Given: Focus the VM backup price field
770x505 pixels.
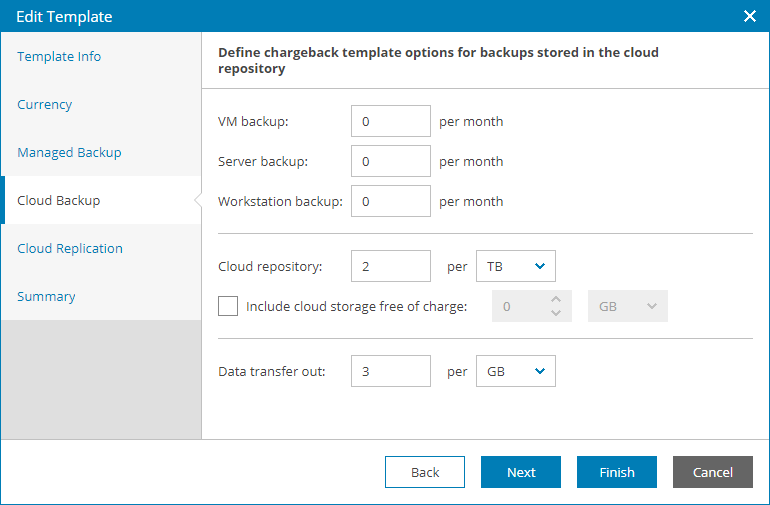Looking at the screenshot, I should coord(391,121).
